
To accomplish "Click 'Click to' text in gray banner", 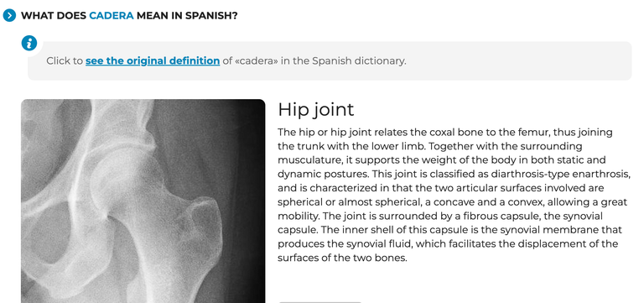I will pyautogui.click(x=65, y=60).
